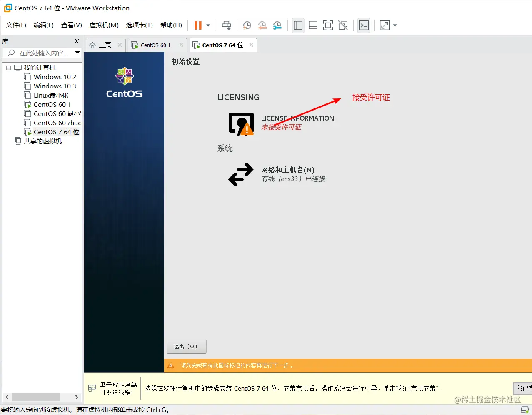
Task: Click the keyboard icon in hint bar
Action: point(92,388)
